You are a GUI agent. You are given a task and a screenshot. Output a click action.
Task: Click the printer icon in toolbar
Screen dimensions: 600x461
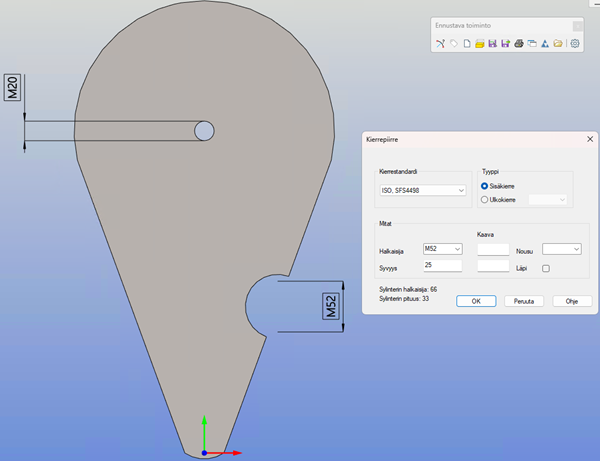coord(519,44)
